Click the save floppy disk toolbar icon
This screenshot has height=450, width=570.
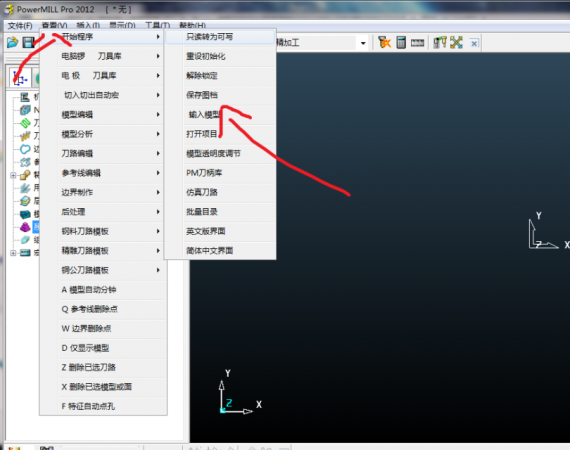[x=28, y=43]
